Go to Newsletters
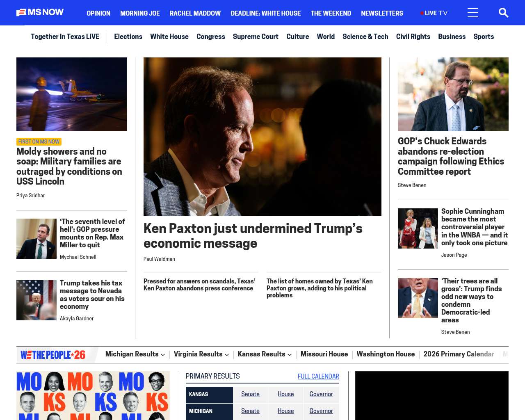This screenshot has width=525, height=420. tap(382, 13)
